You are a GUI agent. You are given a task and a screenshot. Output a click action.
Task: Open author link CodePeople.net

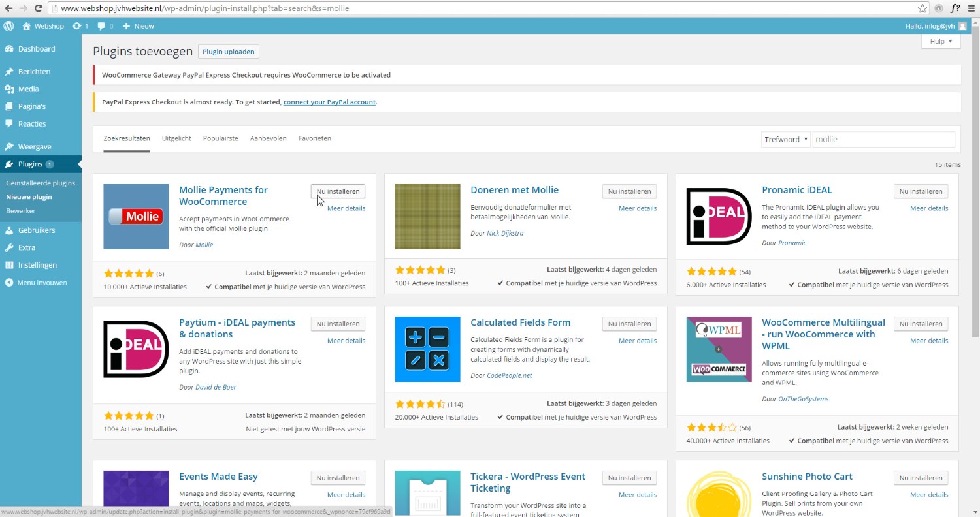tap(510, 375)
